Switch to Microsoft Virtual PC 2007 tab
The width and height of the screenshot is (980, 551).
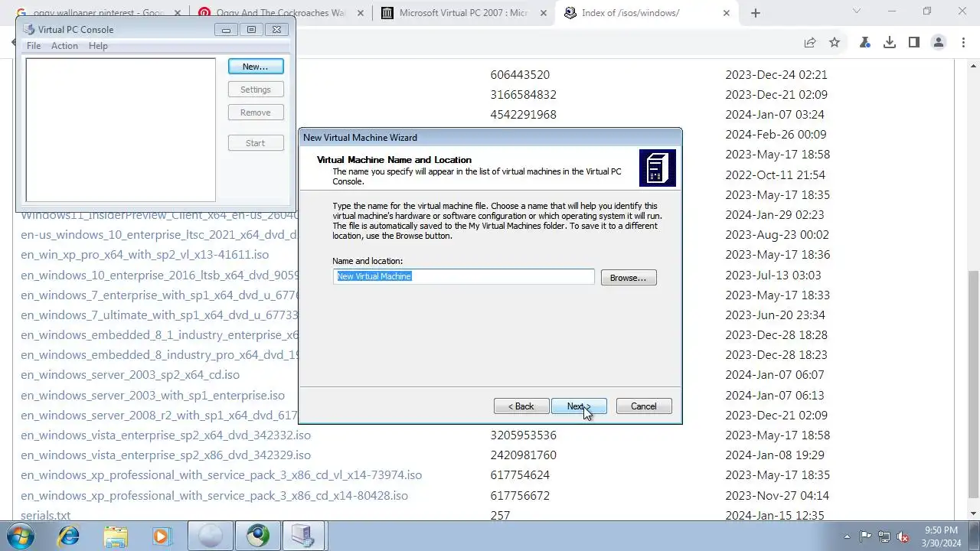464,13
